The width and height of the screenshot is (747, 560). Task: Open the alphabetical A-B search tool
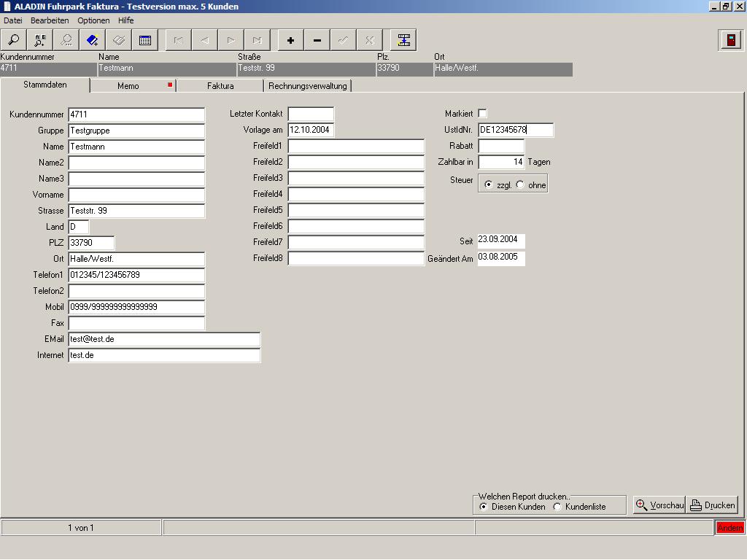coord(40,40)
